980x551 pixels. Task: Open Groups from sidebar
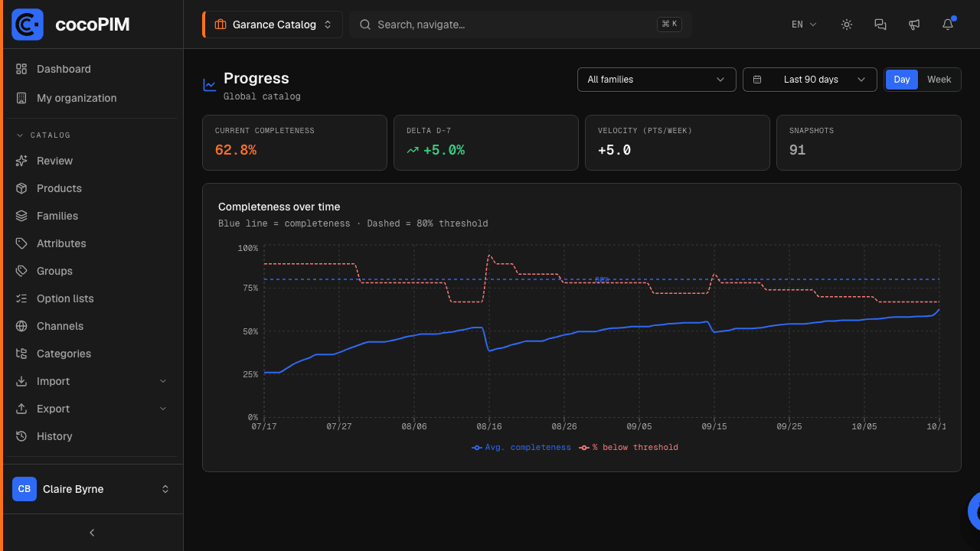(x=92, y=271)
